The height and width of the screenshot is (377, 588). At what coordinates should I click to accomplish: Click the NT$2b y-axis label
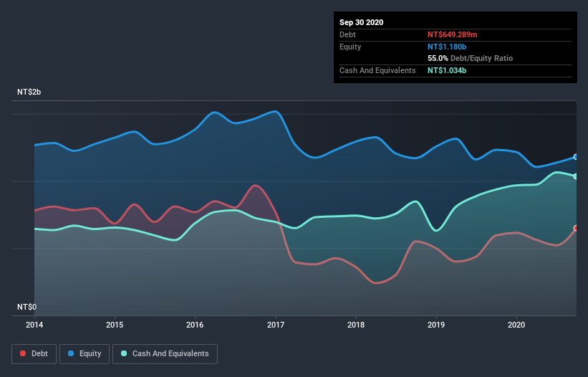29,92
